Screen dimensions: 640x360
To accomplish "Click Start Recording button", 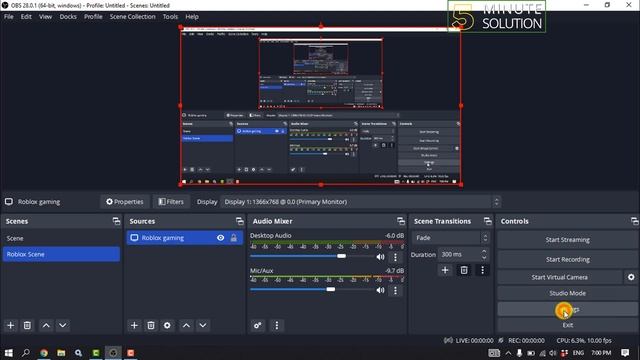I will (x=567, y=260).
